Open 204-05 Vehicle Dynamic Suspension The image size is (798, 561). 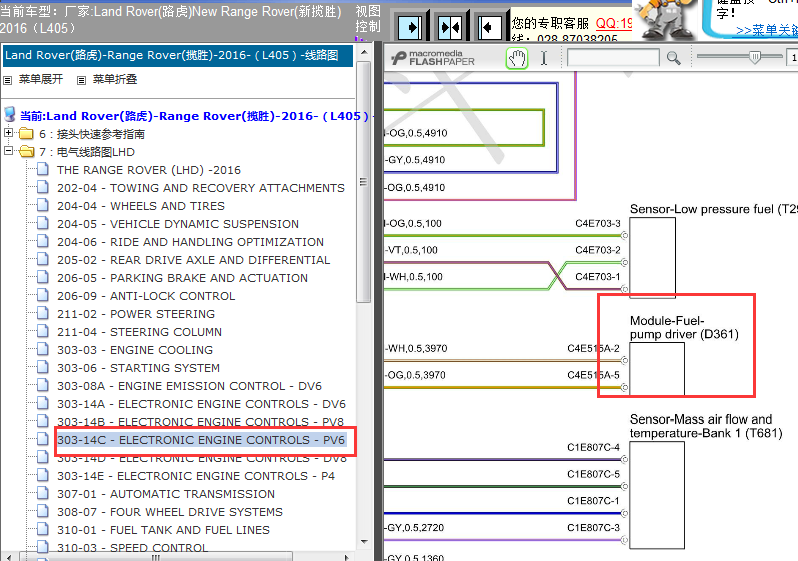pyautogui.click(x=178, y=224)
